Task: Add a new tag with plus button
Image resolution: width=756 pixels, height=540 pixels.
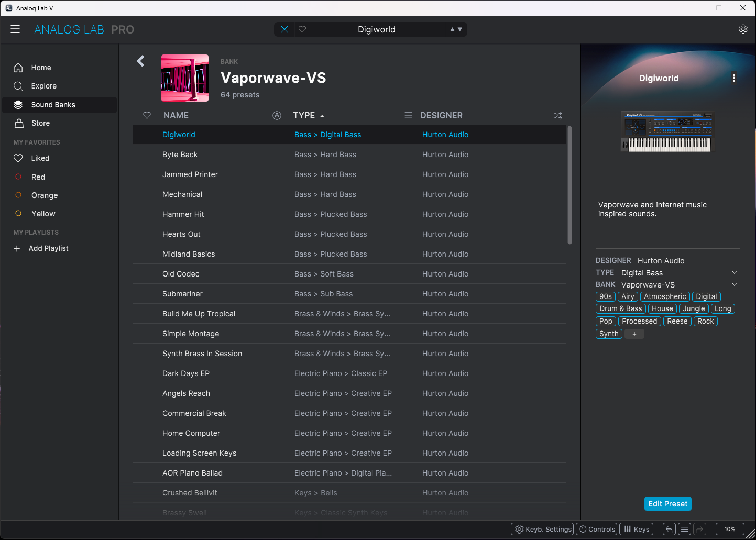Action: point(634,334)
